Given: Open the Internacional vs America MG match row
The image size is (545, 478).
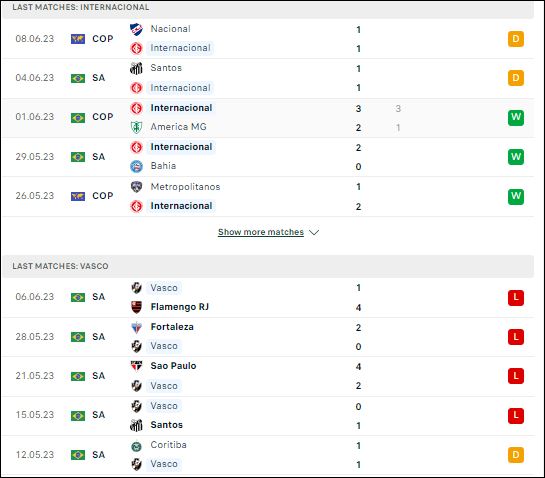Looking at the screenshot, I should tap(268, 118).
